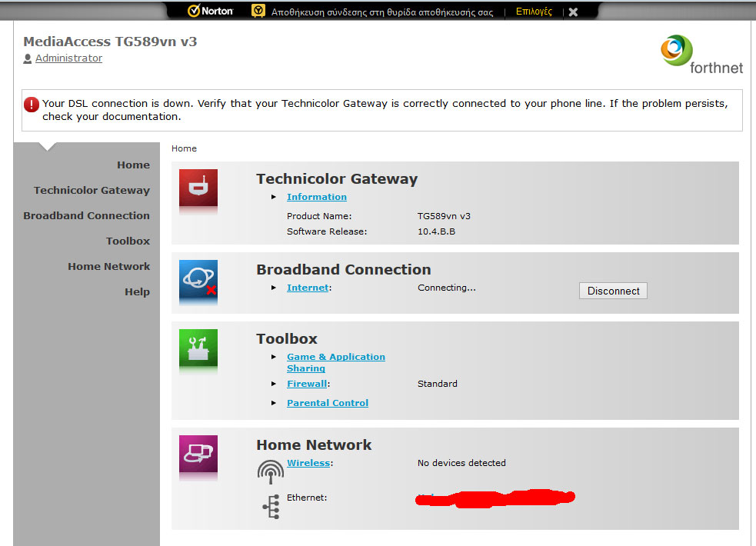Screen dimensions: 756x546
Task: Click the arrow bullet beside Parental Control
Action: point(273,403)
